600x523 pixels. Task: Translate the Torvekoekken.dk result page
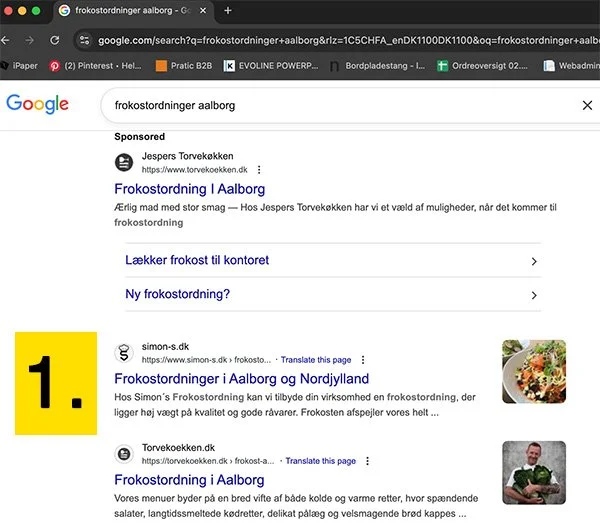pos(321,461)
